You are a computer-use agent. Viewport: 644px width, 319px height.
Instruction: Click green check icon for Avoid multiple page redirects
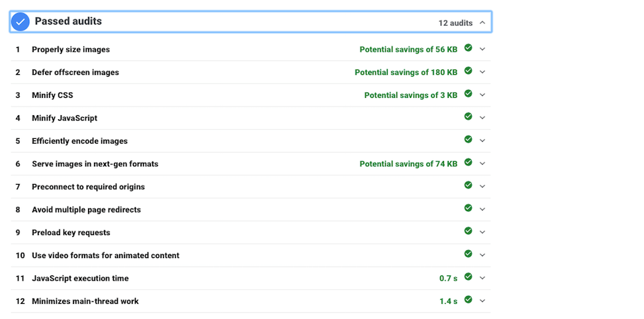tap(468, 208)
